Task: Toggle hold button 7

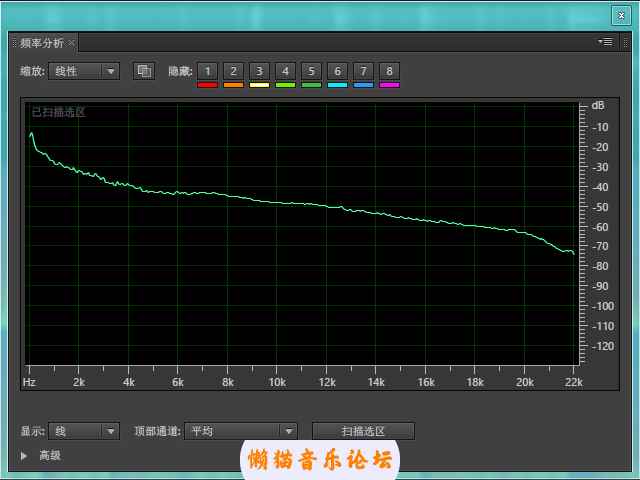Action: (363, 71)
